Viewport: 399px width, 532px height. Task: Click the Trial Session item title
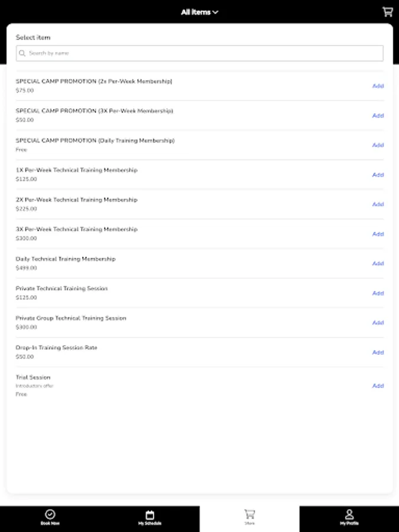[33, 377]
